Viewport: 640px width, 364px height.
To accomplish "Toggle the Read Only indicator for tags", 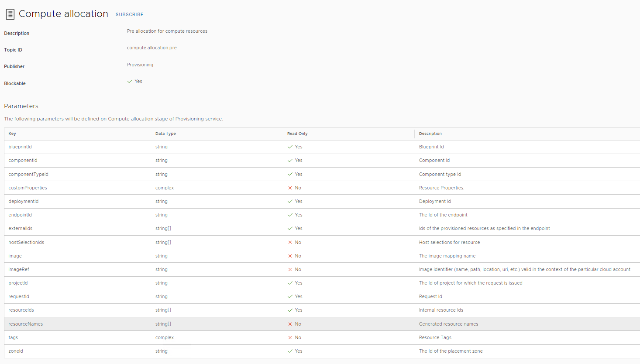I will [289, 337].
